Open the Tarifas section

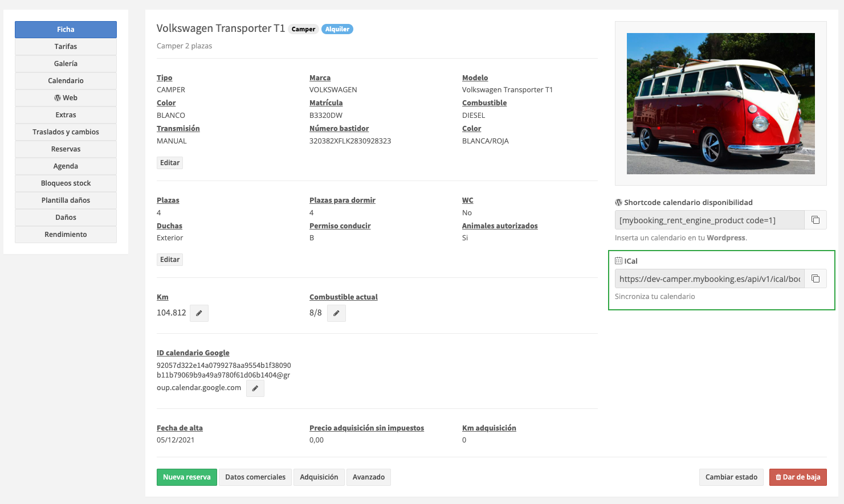tap(66, 47)
